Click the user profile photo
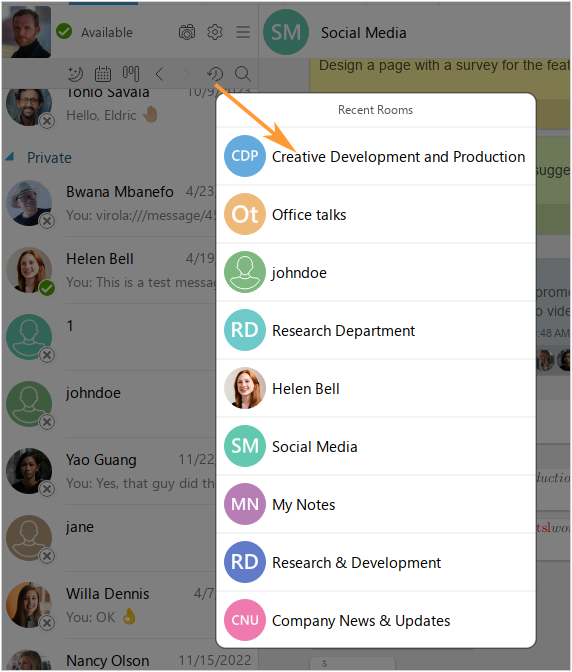 click(27, 32)
